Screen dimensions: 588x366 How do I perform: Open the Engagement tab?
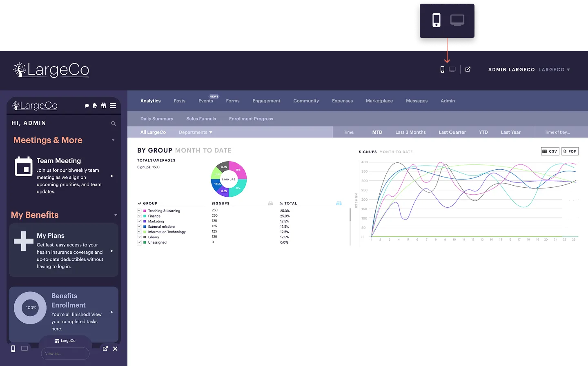(x=266, y=101)
